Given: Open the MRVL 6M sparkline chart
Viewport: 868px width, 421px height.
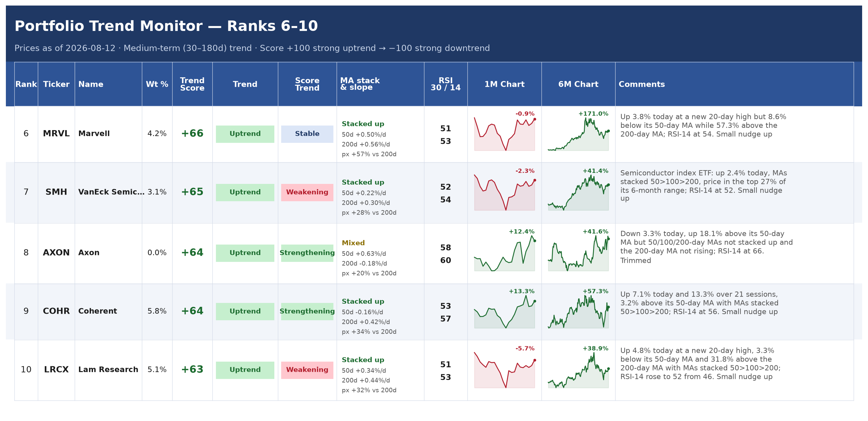Looking at the screenshot, I should [578, 134].
